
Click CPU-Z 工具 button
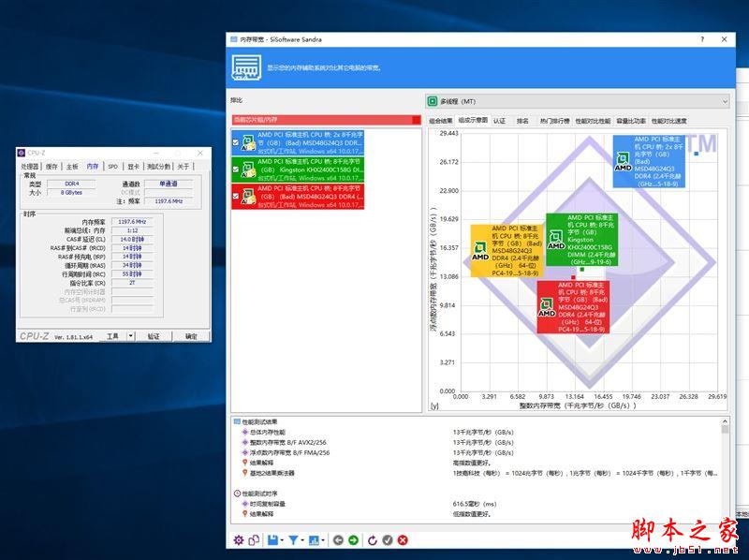pos(112,336)
